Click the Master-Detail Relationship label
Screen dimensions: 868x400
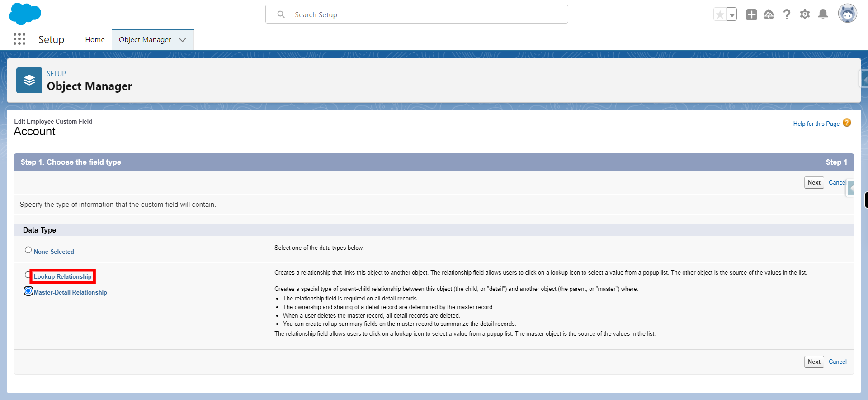[71, 292]
